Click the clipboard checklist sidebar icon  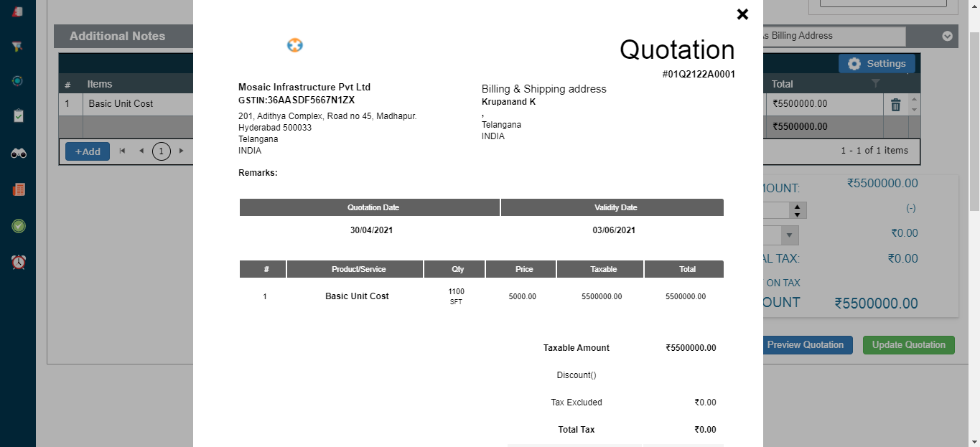[x=18, y=116]
